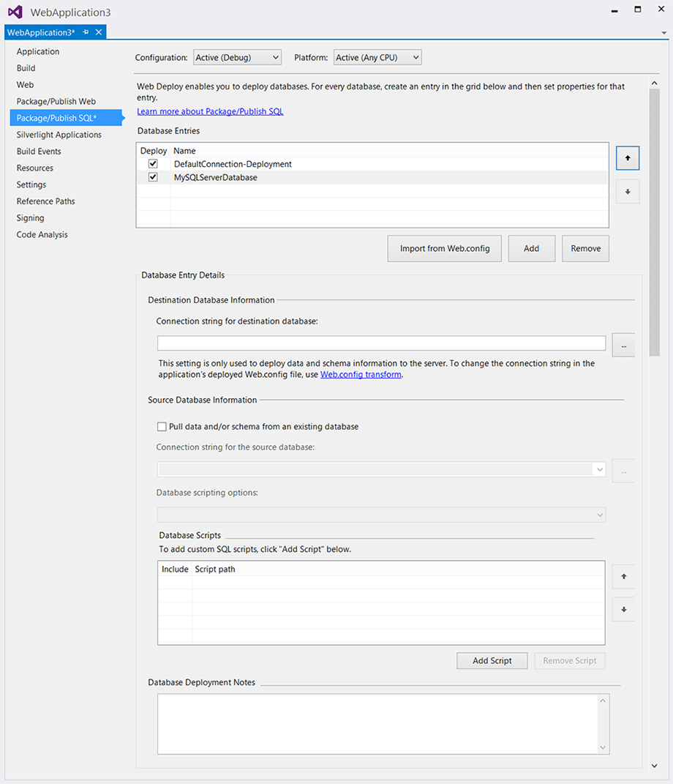This screenshot has width=673, height=784.
Task: Click the Add Script button
Action: point(492,660)
